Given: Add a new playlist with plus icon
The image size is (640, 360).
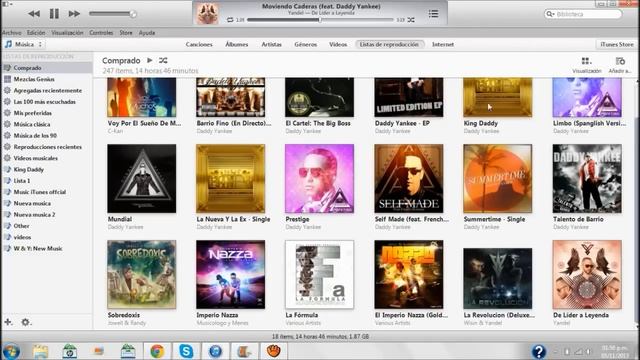Looking at the screenshot, I should (8, 322).
